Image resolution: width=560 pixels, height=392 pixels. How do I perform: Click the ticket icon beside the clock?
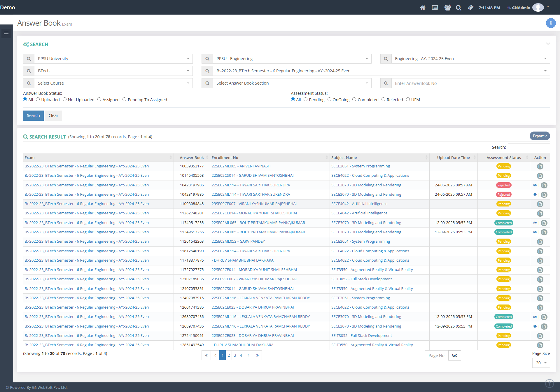[470, 8]
